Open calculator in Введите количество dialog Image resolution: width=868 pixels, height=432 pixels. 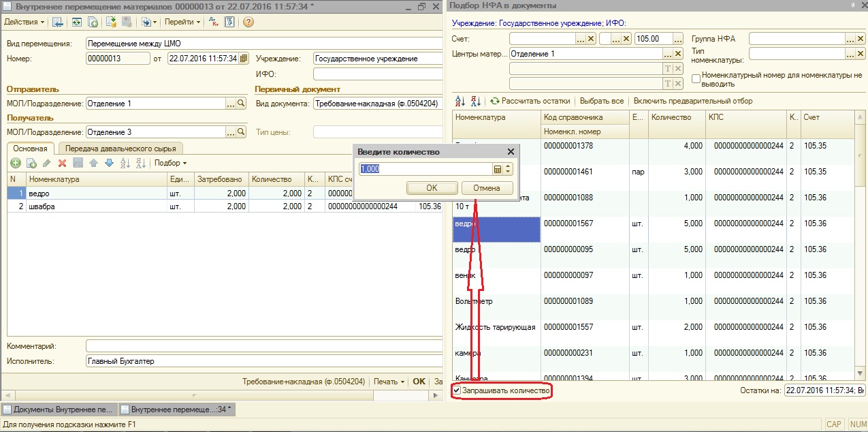(x=497, y=169)
